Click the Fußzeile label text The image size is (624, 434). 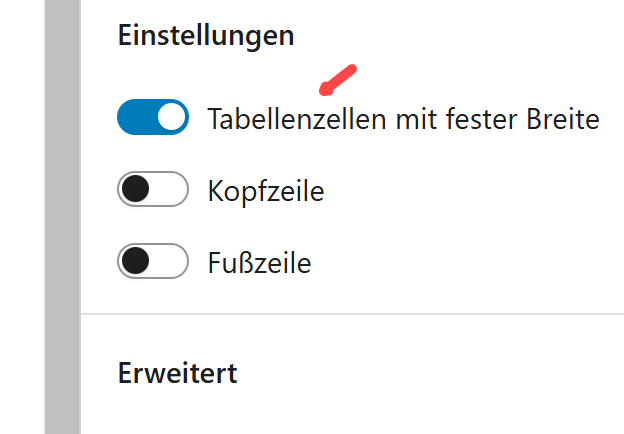click(x=259, y=263)
